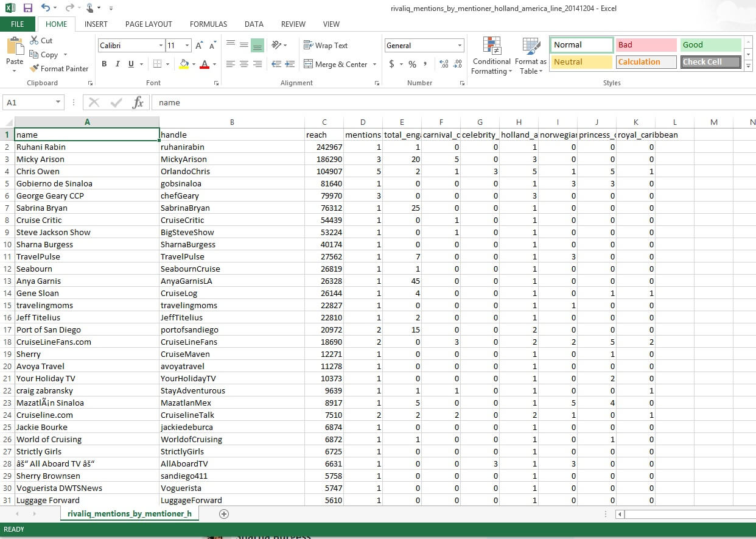Click cell containing Micky Arison
This screenshot has width=756, height=539.
coord(87,159)
